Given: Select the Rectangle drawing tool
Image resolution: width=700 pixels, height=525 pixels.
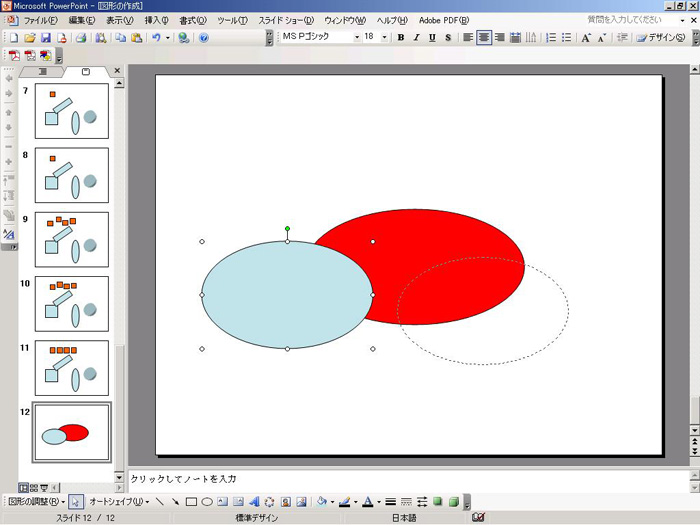Looking at the screenshot, I should tap(191, 502).
